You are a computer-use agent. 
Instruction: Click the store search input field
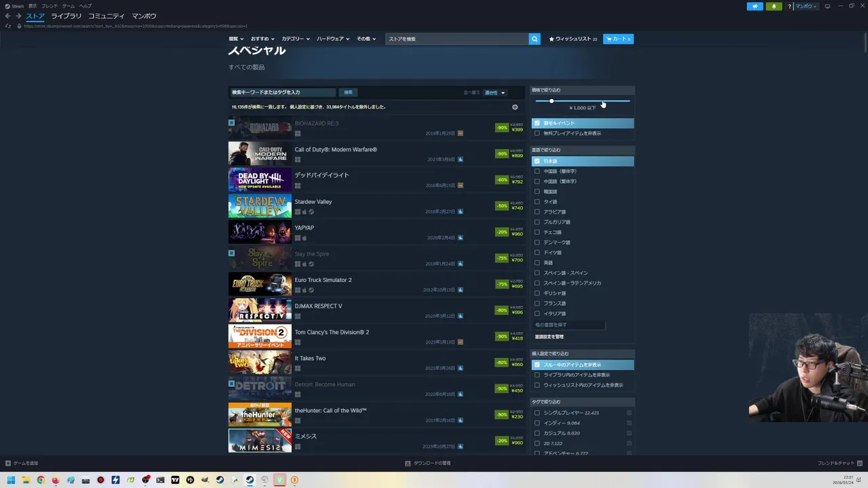457,39
